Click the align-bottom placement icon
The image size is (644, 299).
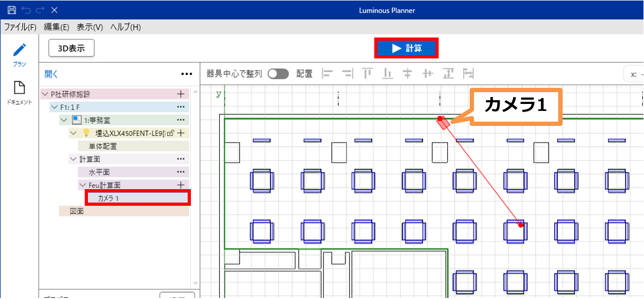[x=388, y=74]
